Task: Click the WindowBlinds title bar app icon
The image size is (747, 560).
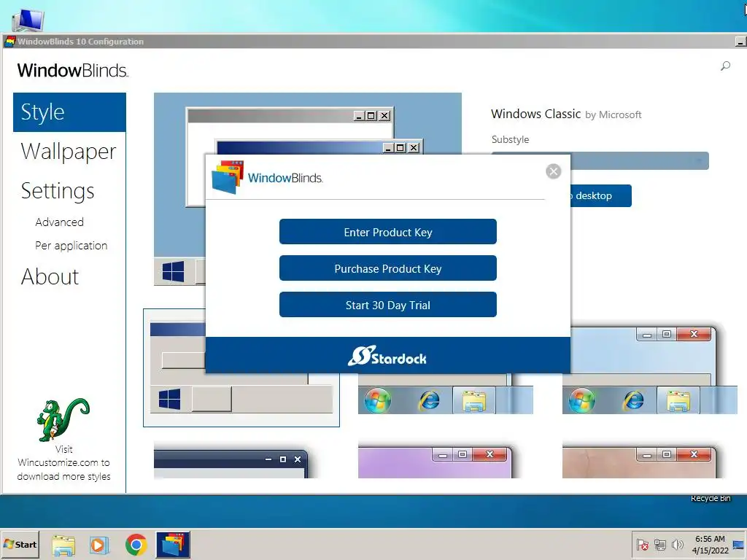Action: tap(9, 42)
